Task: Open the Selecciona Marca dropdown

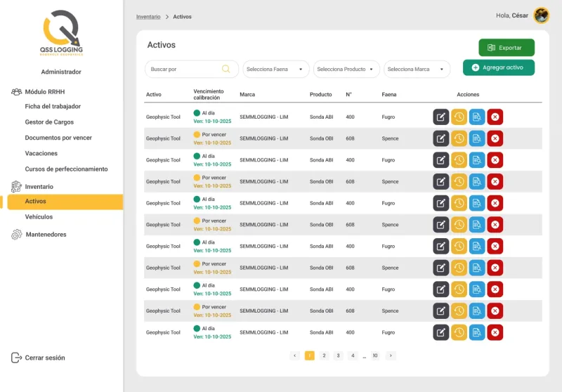Action: point(417,69)
